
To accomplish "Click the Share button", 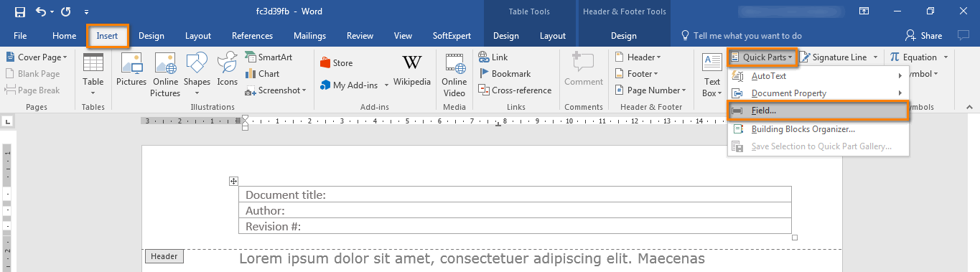I will tap(924, 35).
